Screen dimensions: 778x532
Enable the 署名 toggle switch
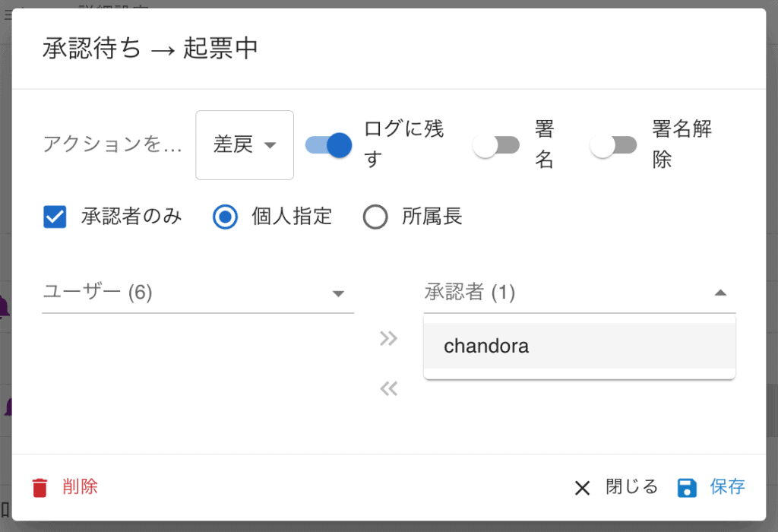tap(495, 145)
